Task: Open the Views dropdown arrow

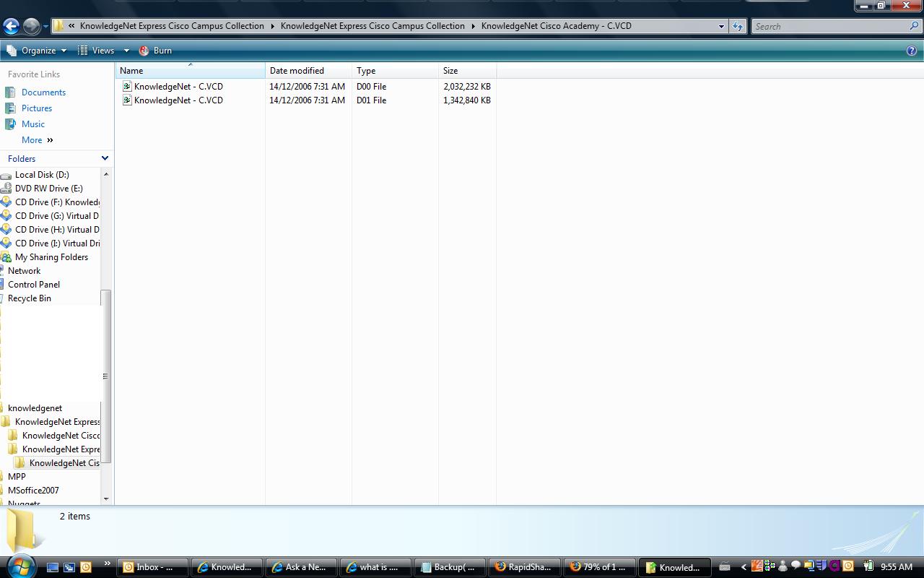Action: click(x=126, y=51)
